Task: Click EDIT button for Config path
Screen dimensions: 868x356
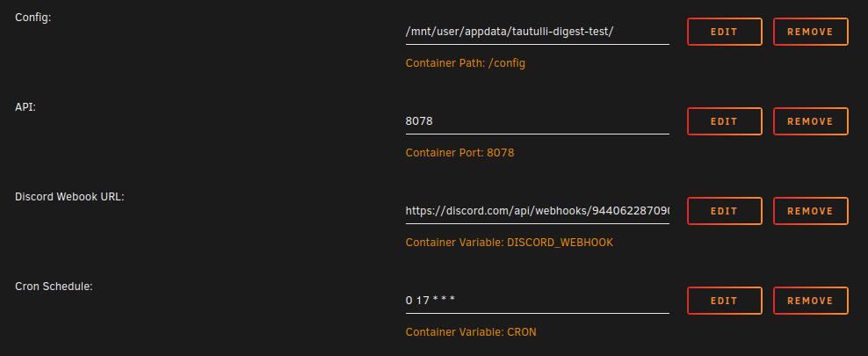Action: click(x=725, y=32)
